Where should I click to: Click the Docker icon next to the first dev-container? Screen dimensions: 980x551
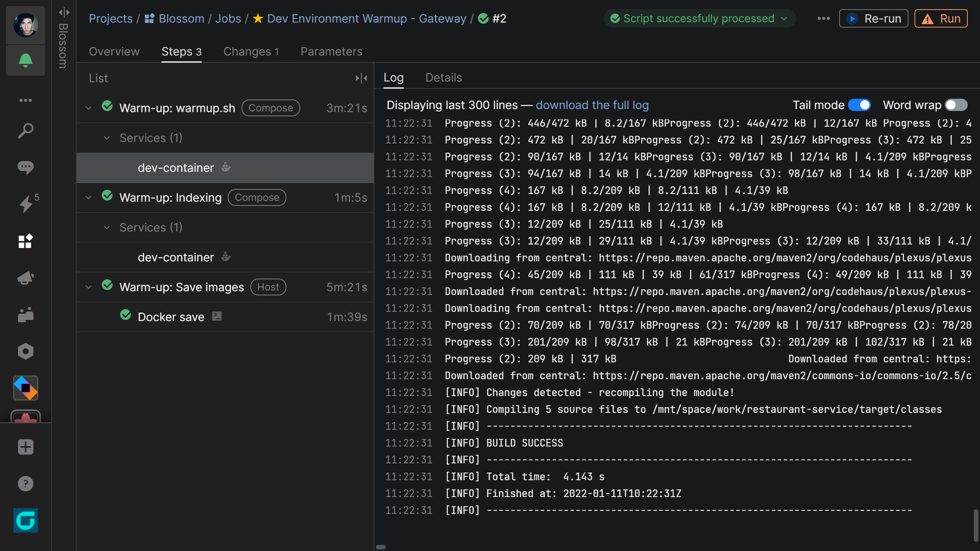pyautogui.click(x=226, y=167)
